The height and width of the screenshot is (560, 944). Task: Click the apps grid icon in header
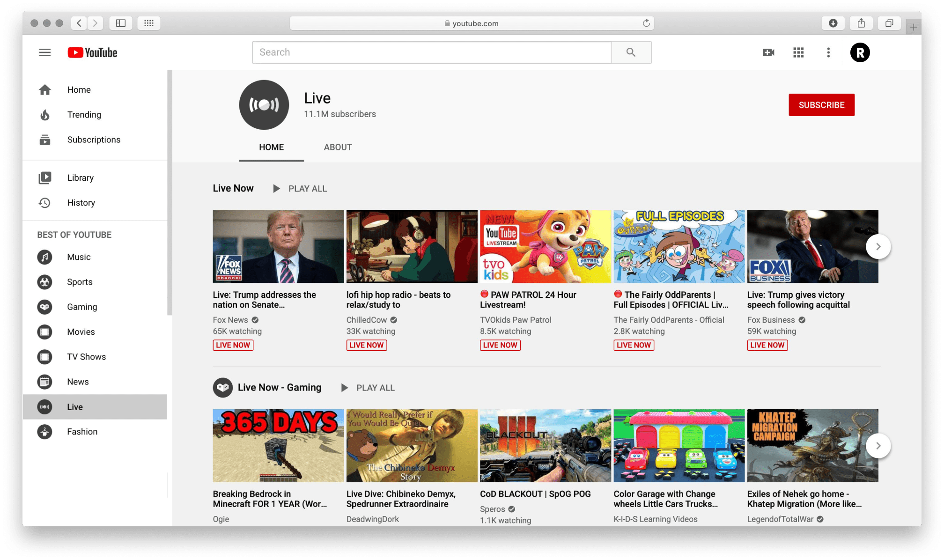pyautogui.click(x=799, y=52)
